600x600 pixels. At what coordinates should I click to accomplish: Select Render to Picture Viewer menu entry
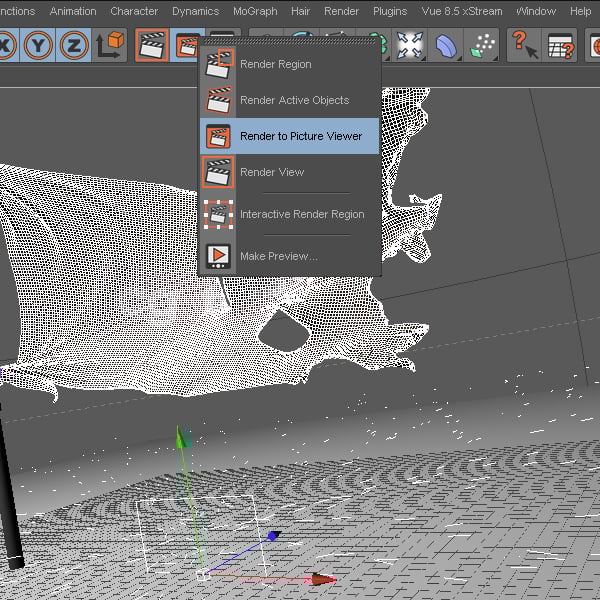(x=300, y=136)
